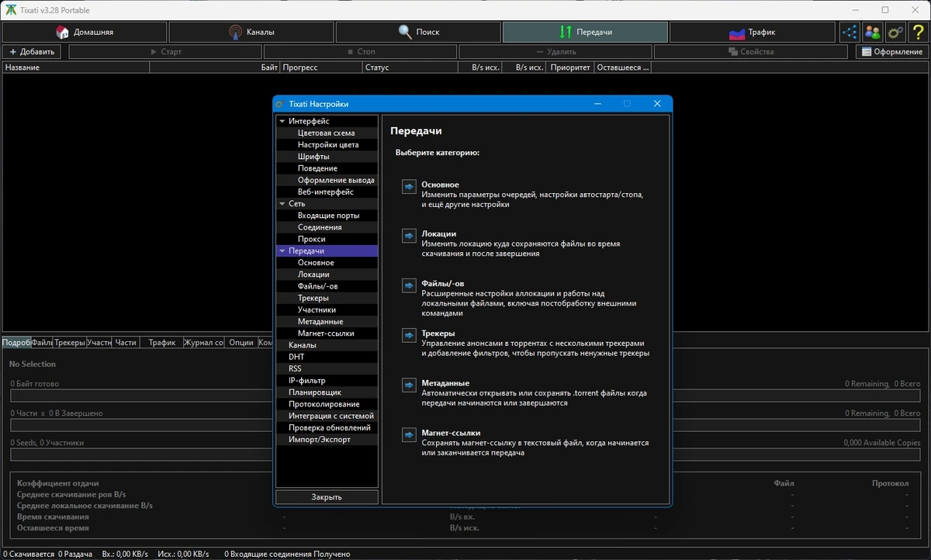Viewport: 931px width, 560px height.
Task: Select Импорт/Экспорт in the settings tree
Action: pos(327,440)
